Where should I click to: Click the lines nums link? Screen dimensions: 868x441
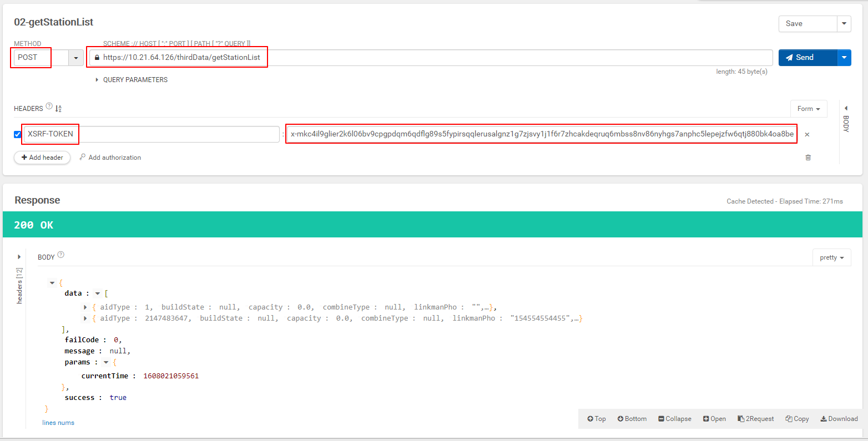(58, 423)
